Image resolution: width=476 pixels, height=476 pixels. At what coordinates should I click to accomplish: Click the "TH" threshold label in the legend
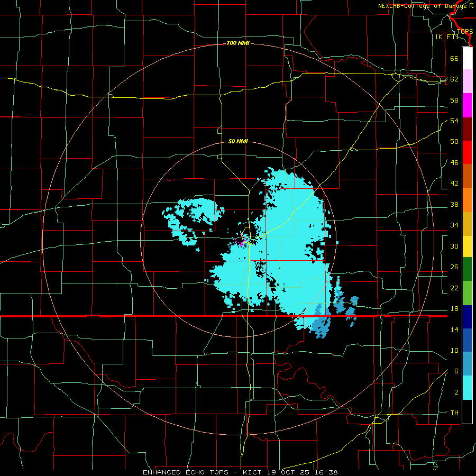(454, 413)
